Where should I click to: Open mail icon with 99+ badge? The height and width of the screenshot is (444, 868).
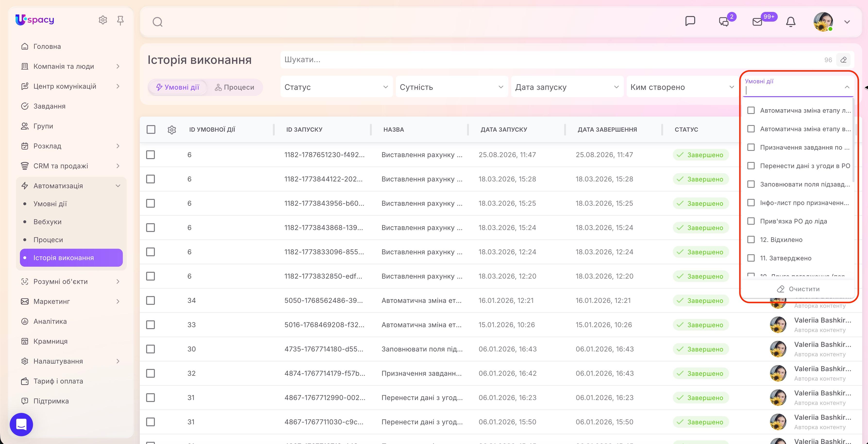point(757,22)
